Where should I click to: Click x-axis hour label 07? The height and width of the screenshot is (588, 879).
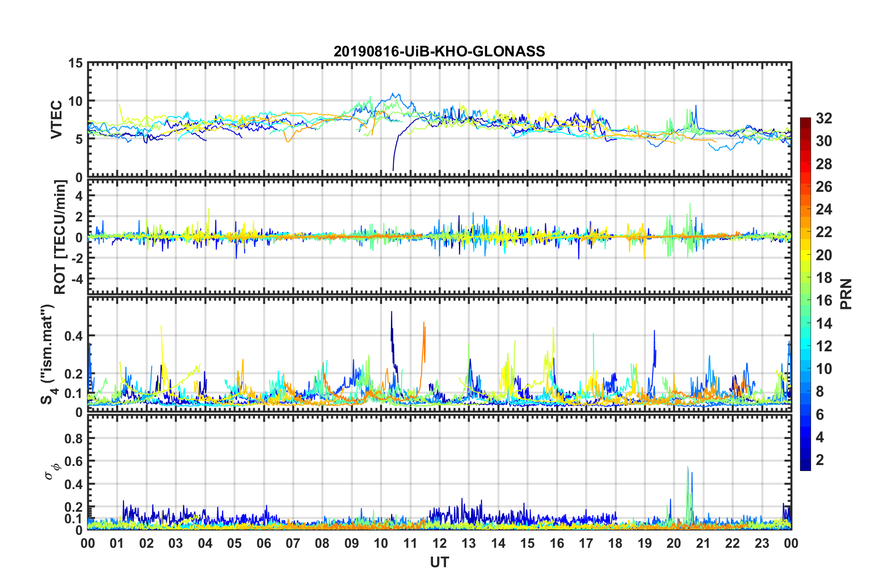[x=293, y=543]
